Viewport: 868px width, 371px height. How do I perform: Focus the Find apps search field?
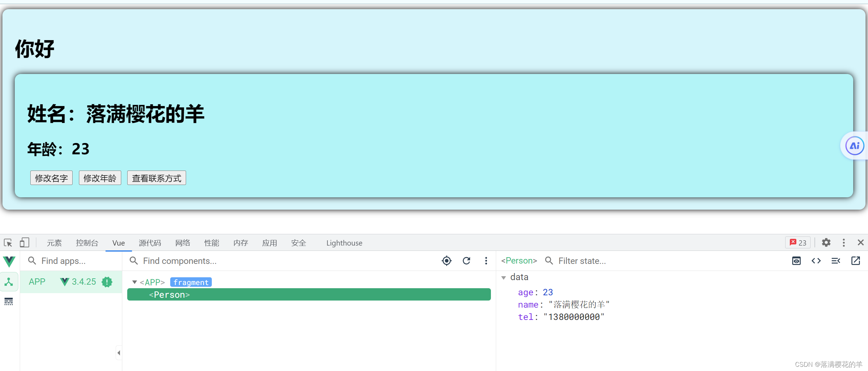click(71, 261)
